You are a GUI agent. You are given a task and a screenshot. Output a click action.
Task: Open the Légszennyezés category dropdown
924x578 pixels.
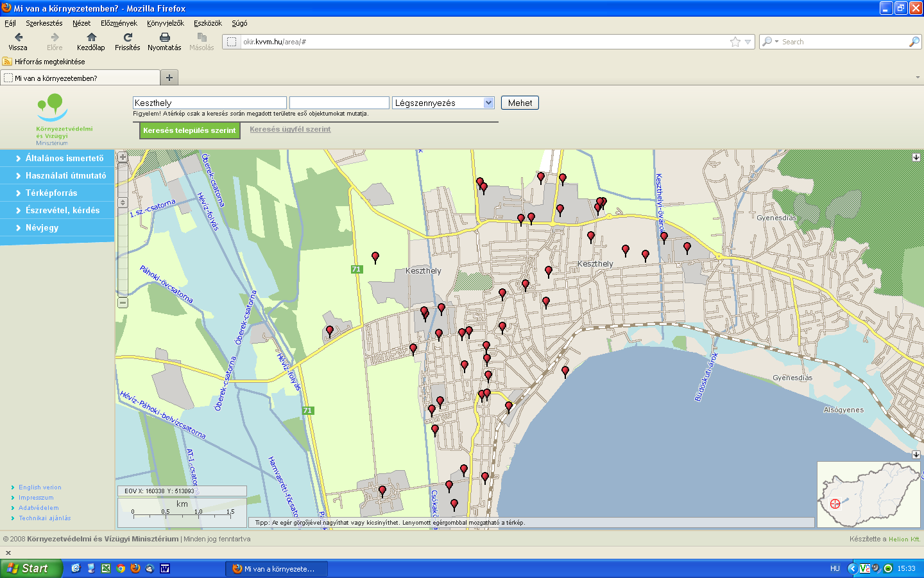pos(488,103)
